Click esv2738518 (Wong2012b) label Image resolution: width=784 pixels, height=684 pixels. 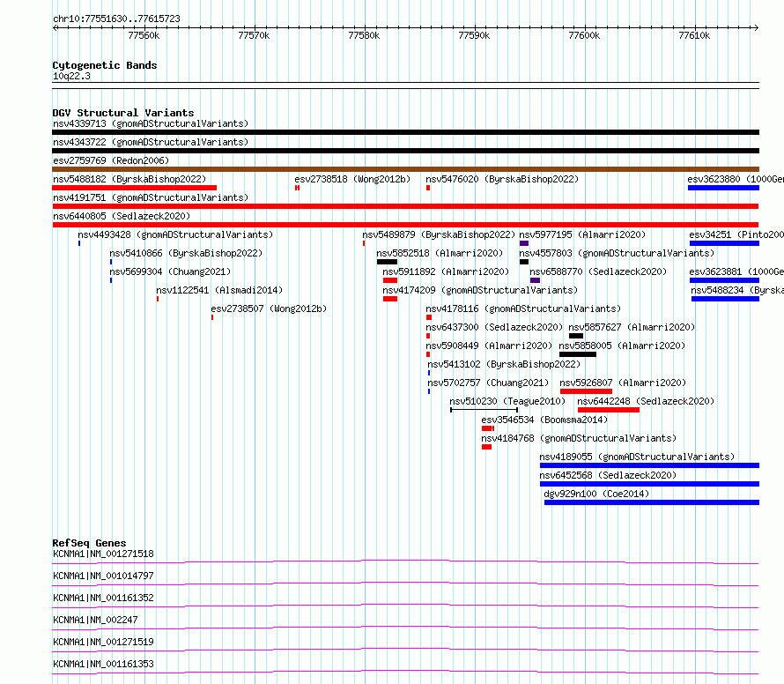352,179
